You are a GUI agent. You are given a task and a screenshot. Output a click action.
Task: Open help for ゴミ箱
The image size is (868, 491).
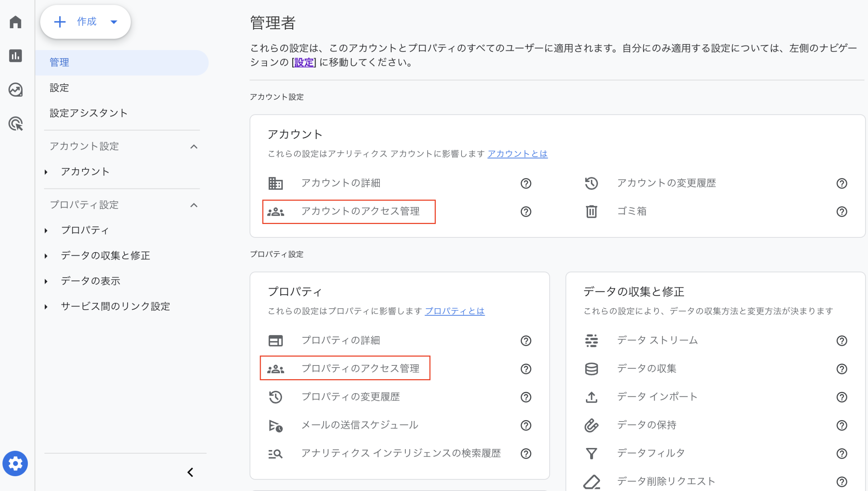[x=842, y=212]
